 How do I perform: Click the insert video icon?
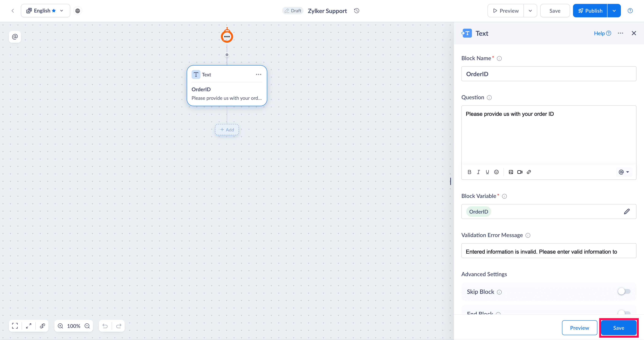coord(520,172)
